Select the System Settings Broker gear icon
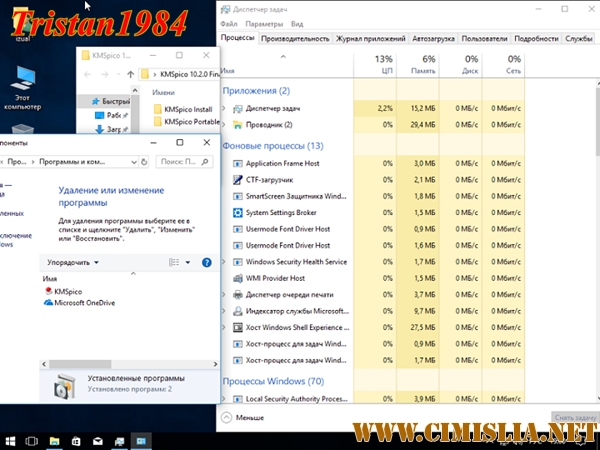Viewport: 600px width, 450px height. pos(237,213)
